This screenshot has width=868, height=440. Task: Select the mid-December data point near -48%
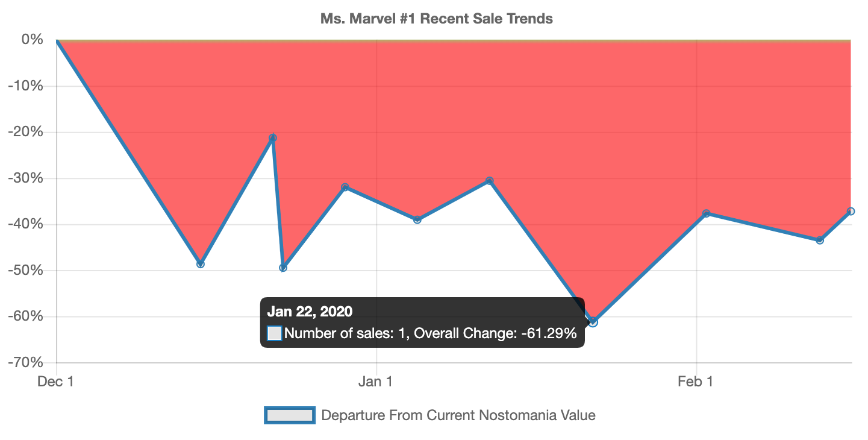coord(201,264)
